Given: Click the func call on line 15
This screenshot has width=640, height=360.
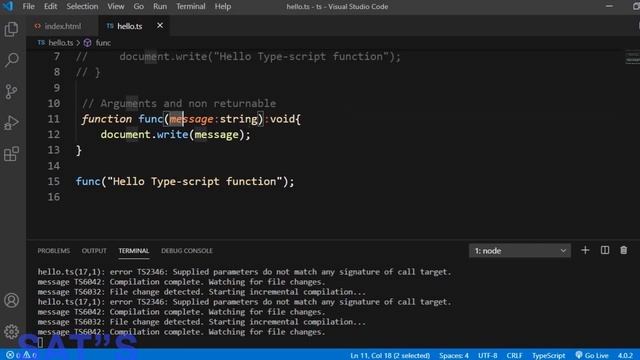Looking at the screenshot, I should coord(88,182).
